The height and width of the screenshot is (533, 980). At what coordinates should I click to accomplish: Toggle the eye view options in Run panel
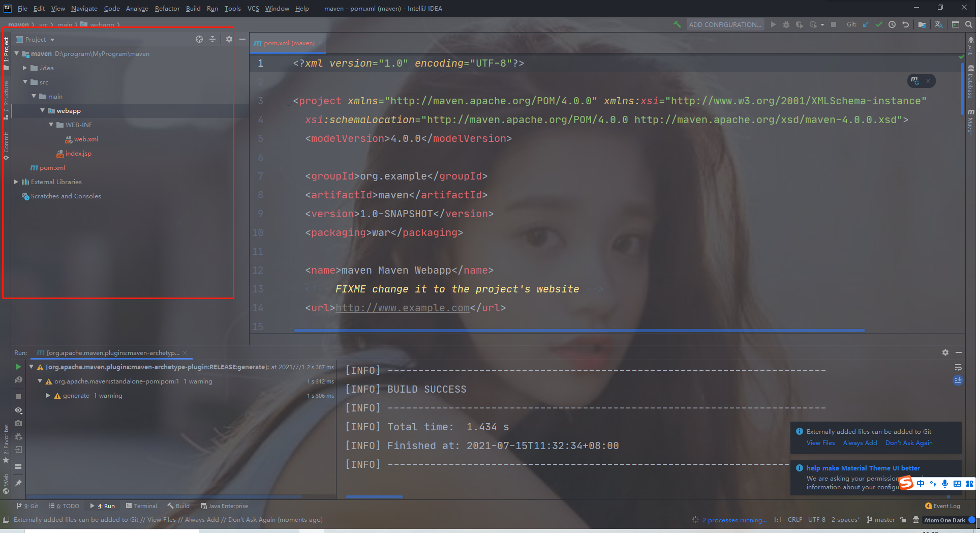tap(18, 410)
